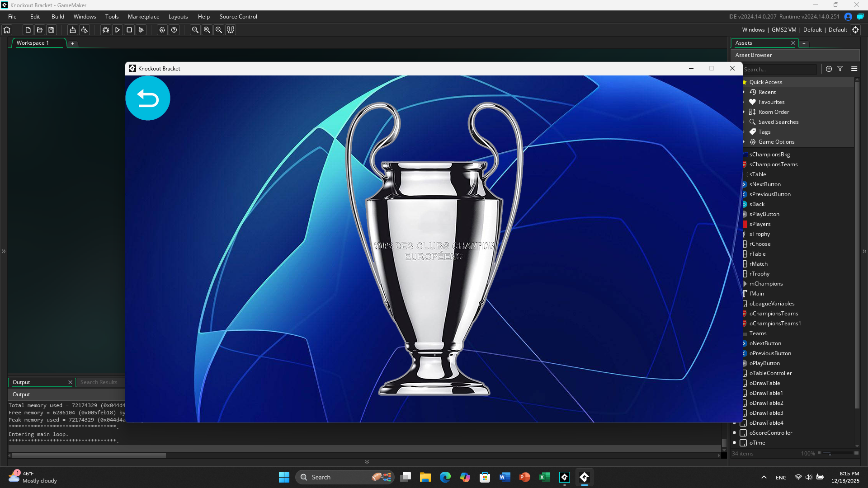
Task: Click the Asset Browser filter funnel icon
Action: tap(840, 69)
